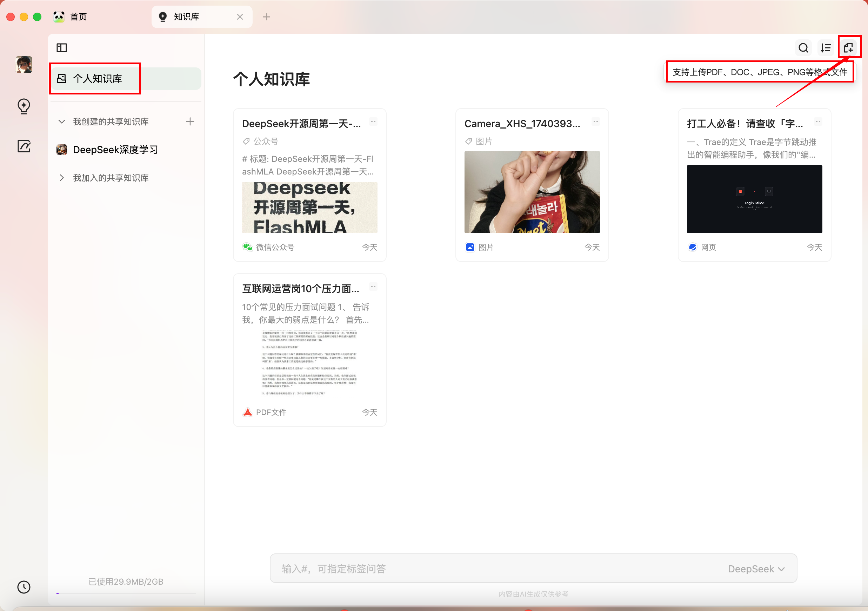
Task: Add a new shared knowledge base
Action: [x=190, y=121]
